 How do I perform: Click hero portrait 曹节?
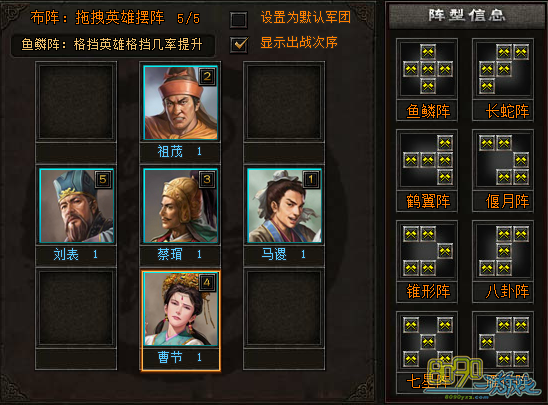[181, 309]
